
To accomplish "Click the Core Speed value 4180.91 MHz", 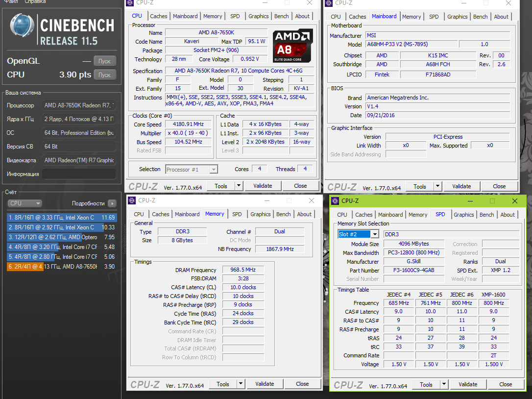I will tap(188, 125).
